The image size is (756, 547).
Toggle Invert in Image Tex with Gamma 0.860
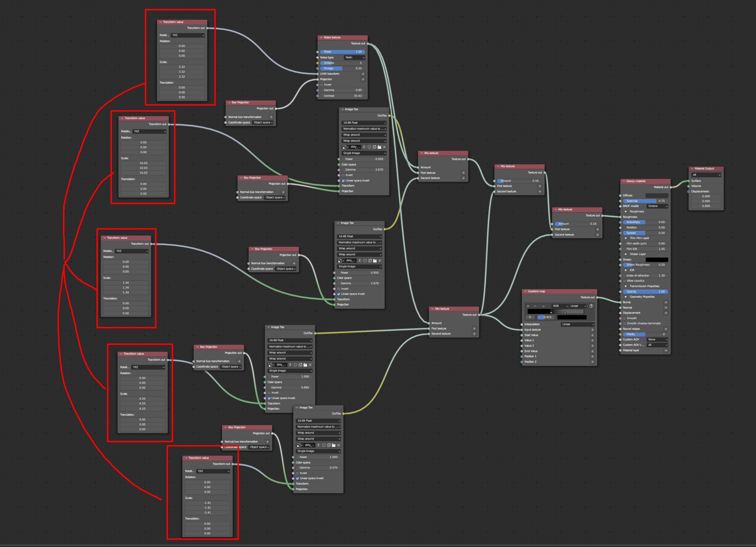point(269,393)
